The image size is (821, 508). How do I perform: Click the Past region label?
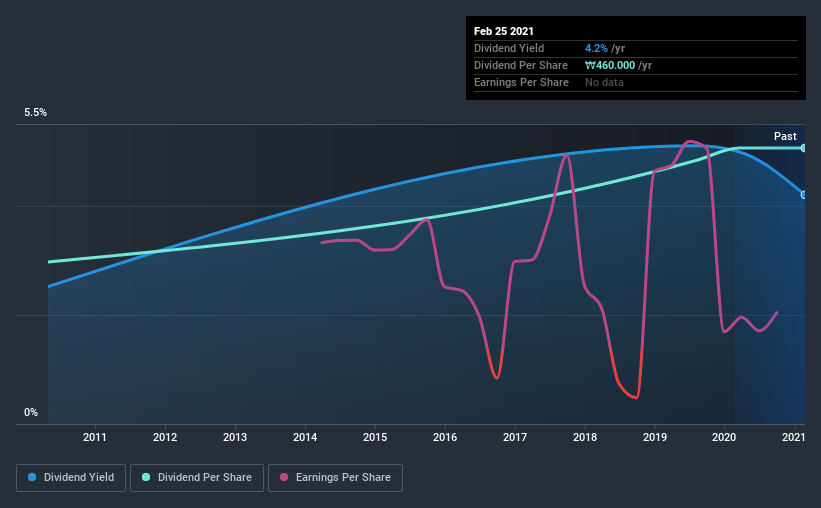[x=785, y=136]
